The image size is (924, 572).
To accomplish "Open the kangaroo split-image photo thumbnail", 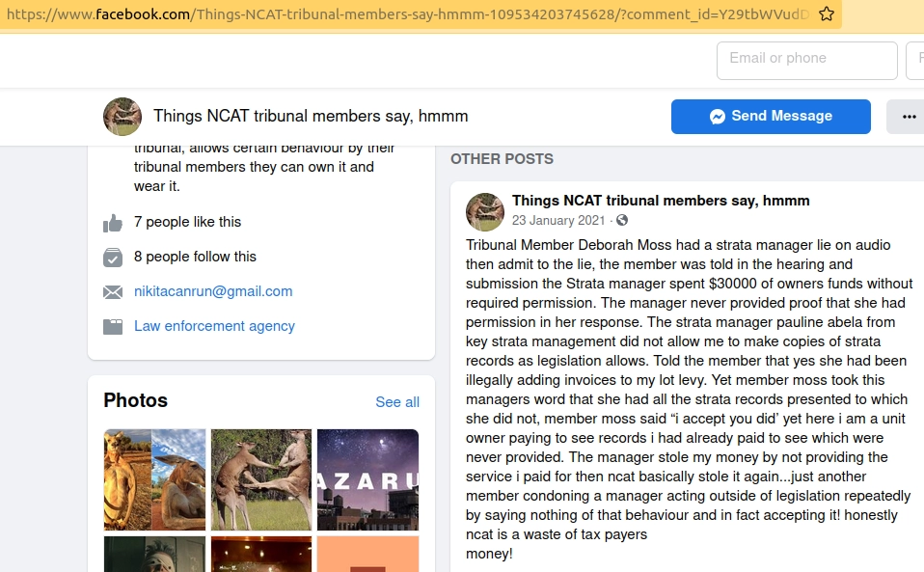I will point(155,479).
